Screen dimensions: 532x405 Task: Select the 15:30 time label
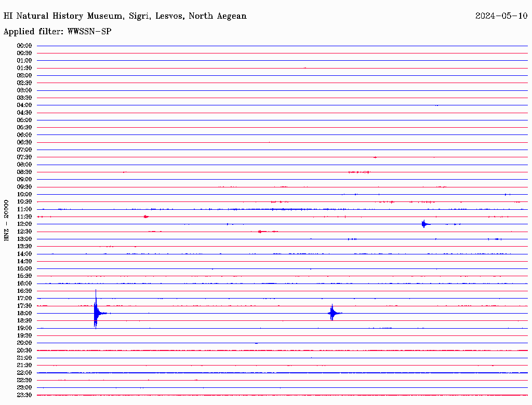pyautogui.click(x=24, y=276)
